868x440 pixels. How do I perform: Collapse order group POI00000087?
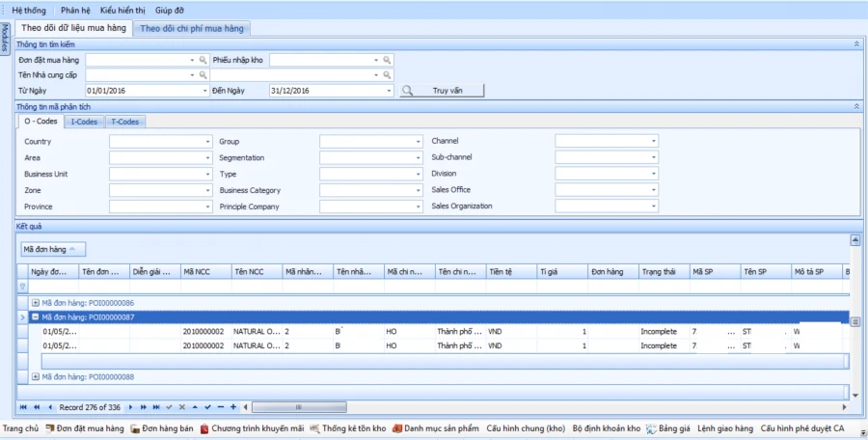tap(36, 317)
